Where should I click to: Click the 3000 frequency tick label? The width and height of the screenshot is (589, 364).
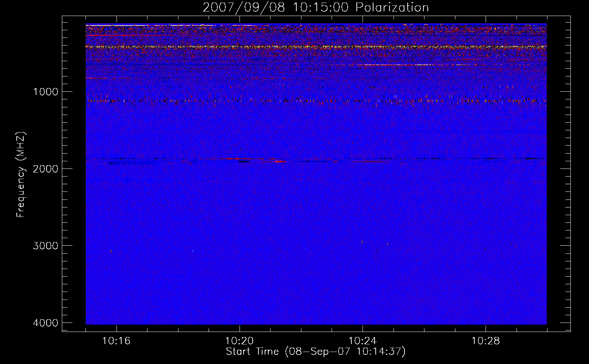tap(46, 246)
